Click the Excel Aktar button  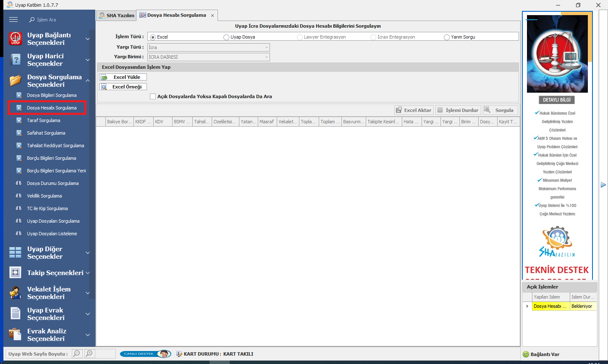(414, 110)
